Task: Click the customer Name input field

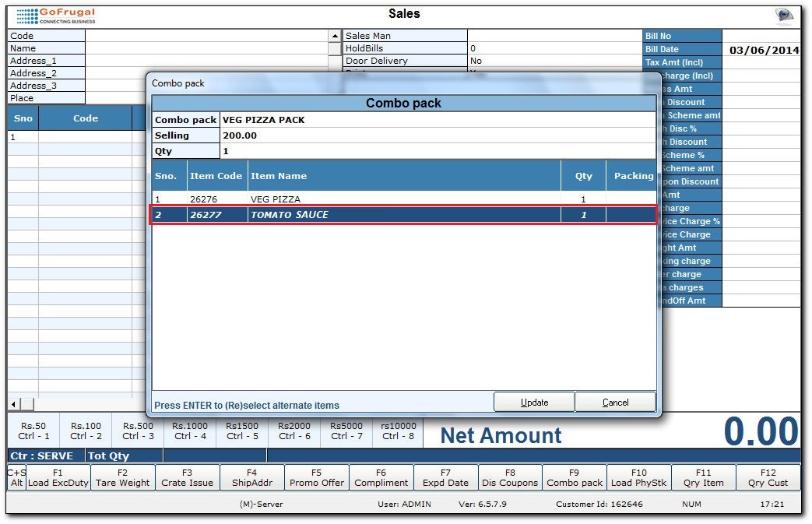Action: tap(206, 48)
